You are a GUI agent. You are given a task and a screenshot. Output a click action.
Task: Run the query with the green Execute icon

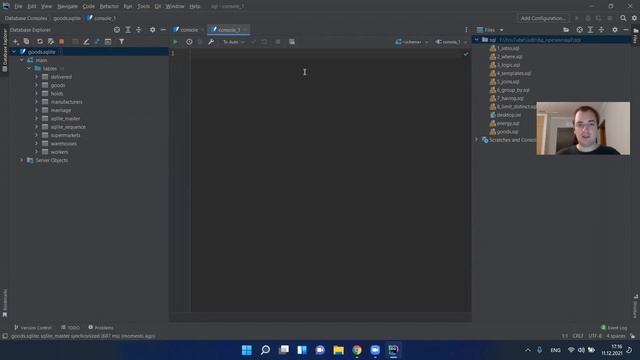pyautogui.click(x=175, y=42)
